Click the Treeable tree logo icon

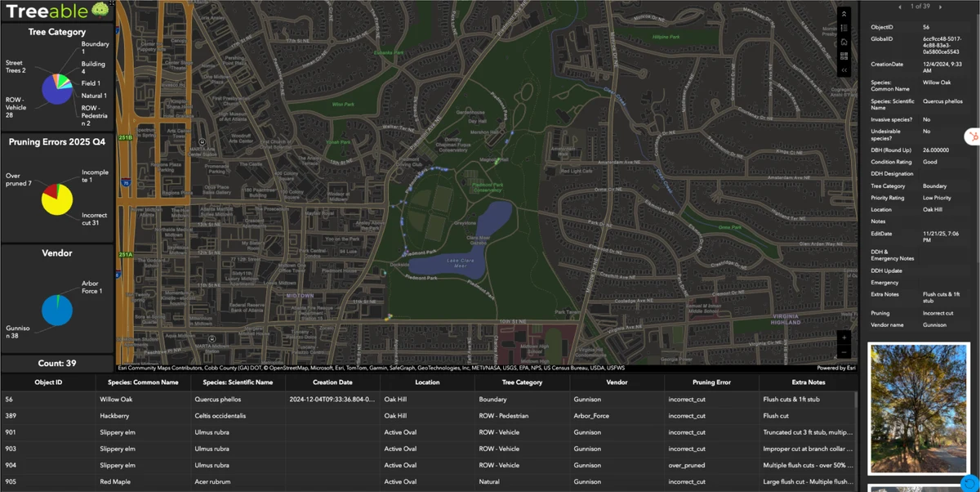pos(100,10)
